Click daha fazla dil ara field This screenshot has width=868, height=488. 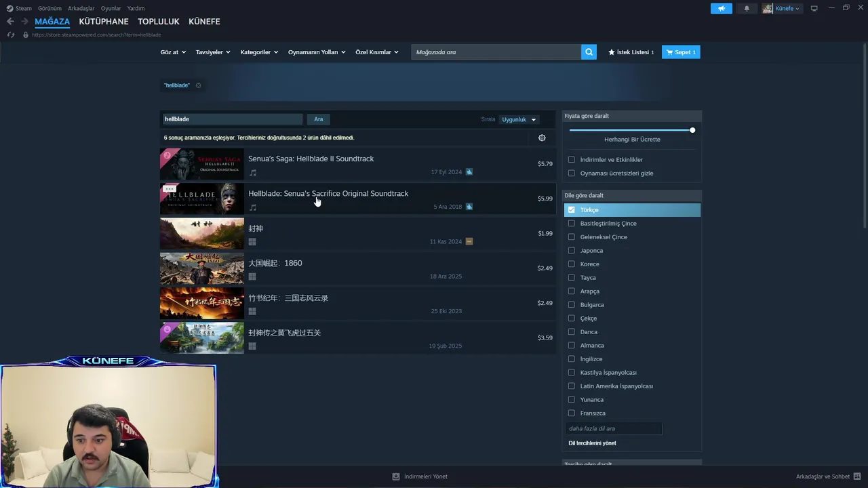coord(614,428)
